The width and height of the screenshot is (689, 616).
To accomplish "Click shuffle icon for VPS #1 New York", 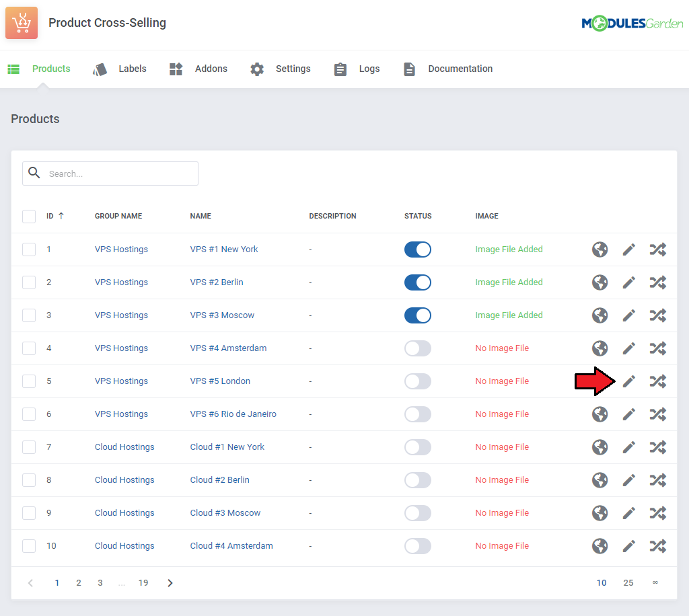I will coord(658,249).
